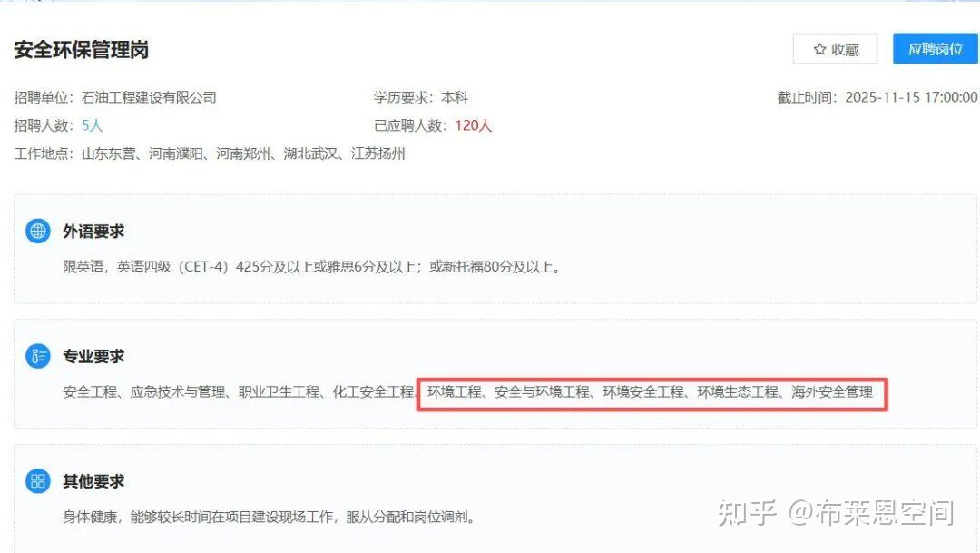Image resolution: width=980 pixels, height=553 pixels.
Task: Click the 知乎 @布莱恩空间 watermark
Action: (837, 513)
